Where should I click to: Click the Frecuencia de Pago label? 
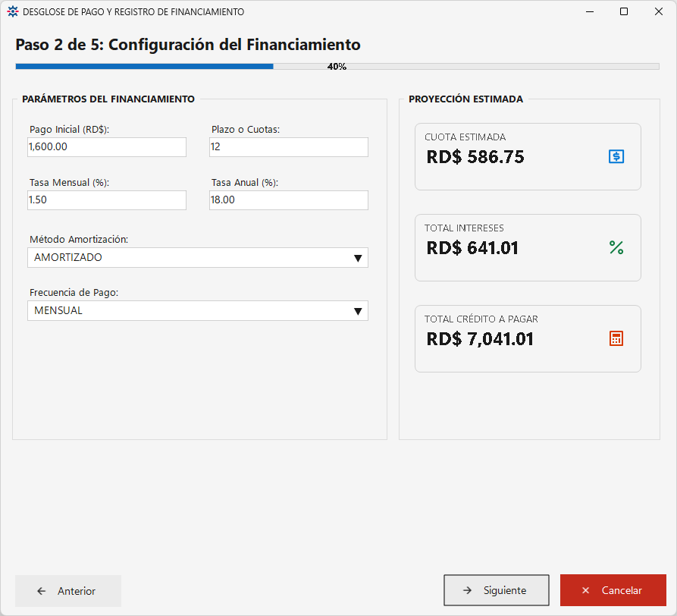click(74, 293)
